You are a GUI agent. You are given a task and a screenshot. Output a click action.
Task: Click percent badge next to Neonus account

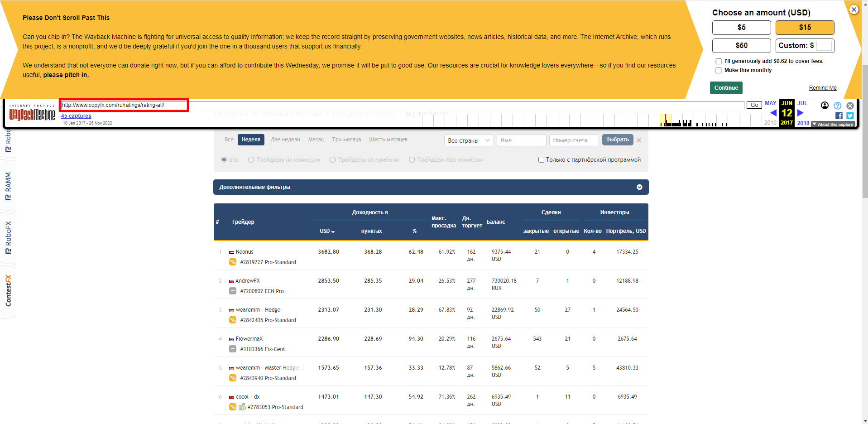pos(233,262)
